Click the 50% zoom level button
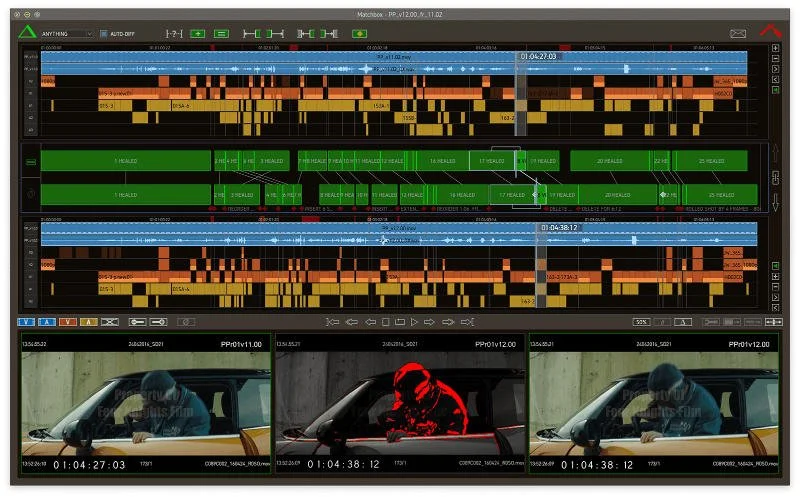This screenshot has width=800, height=497. (641, 322)
